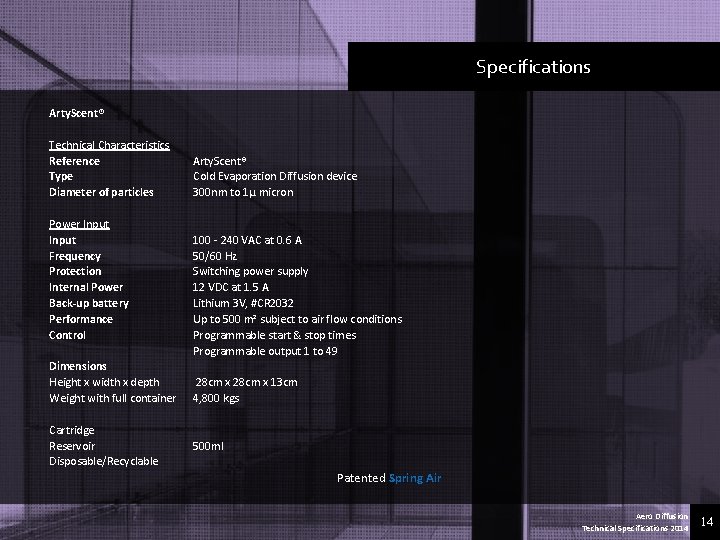The height and width of the screenshot is (540, 720).
Task: Select the 'Performance' label
Action: pos(81,319)
